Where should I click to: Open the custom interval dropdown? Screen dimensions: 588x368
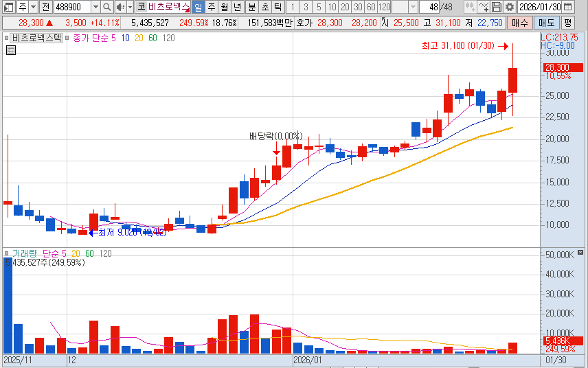[413, 7]
